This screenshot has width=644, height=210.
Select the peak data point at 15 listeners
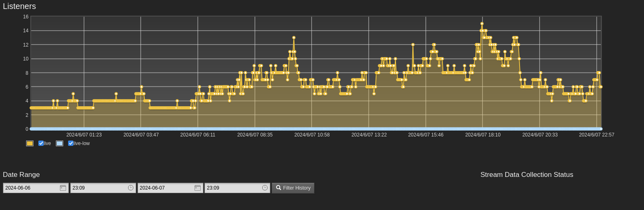[482, 24]
